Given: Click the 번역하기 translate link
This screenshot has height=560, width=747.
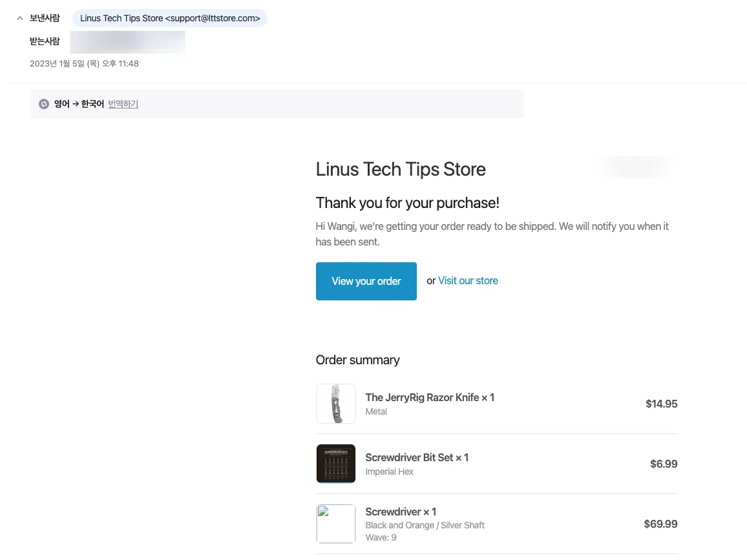Looking at the screenshot, I should click(x=123, y=104).
